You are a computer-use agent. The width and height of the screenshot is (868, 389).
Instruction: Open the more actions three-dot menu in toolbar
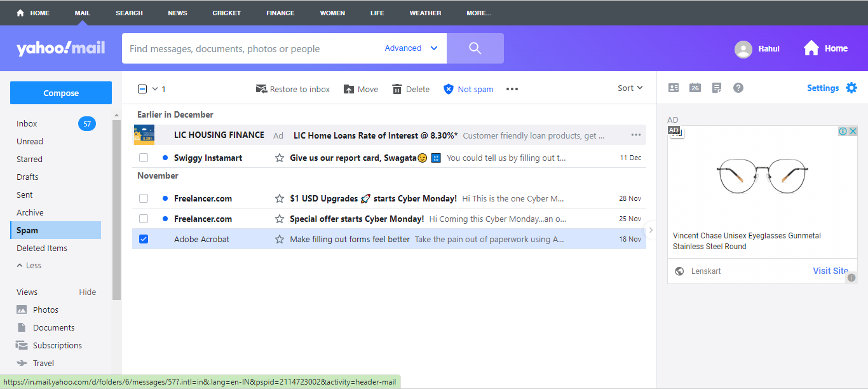(512, 89)
